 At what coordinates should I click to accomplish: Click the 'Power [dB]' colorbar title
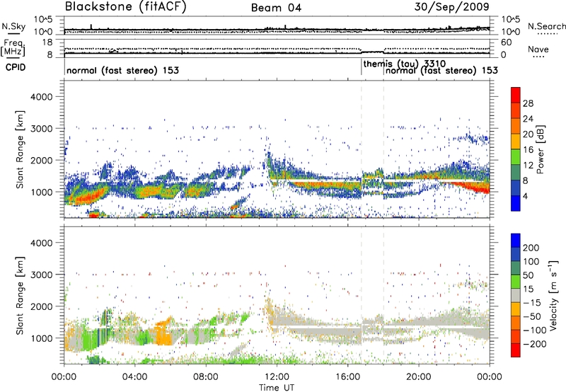[541, 149]
